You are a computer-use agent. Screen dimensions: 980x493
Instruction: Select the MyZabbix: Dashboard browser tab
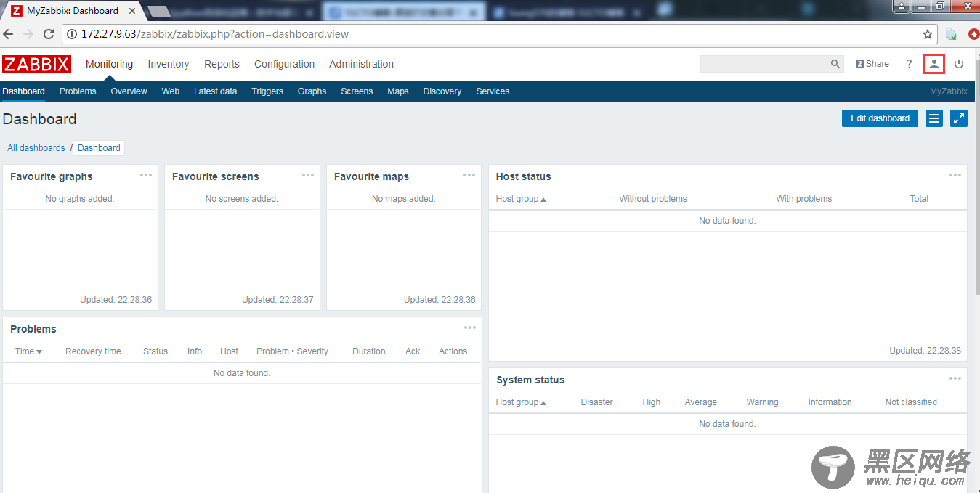click(73, 11)
